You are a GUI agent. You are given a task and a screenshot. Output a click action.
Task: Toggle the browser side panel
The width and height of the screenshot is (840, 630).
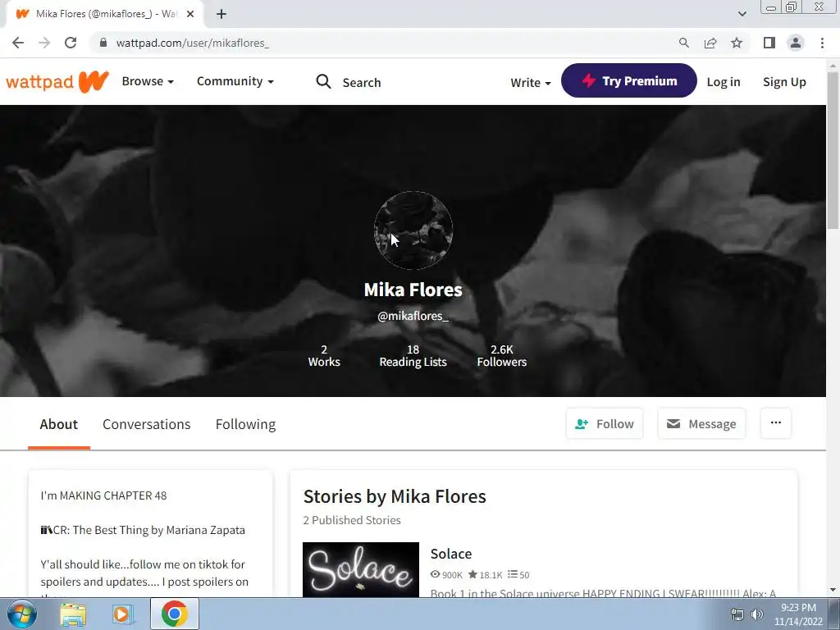coord(769,43)
